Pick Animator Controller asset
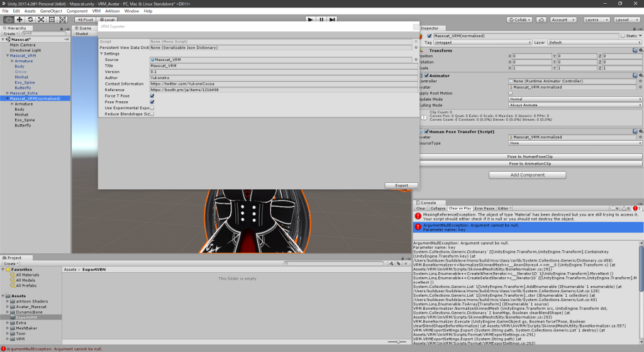The height and width of the screenshot is (352, 644). (640, 81)
